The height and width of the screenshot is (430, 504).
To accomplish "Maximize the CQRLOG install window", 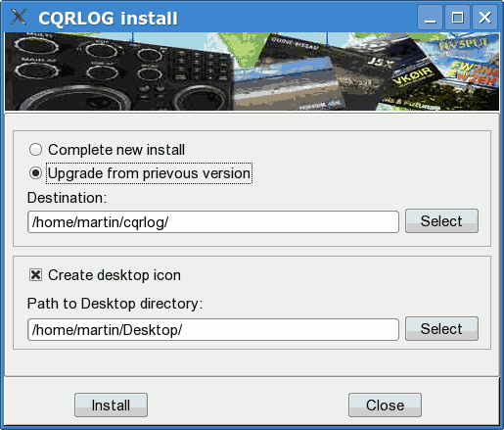I will [457, 18].
